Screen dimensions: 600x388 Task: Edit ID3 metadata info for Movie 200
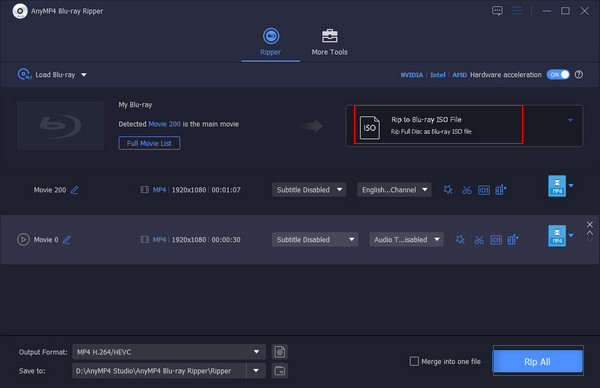484,190
